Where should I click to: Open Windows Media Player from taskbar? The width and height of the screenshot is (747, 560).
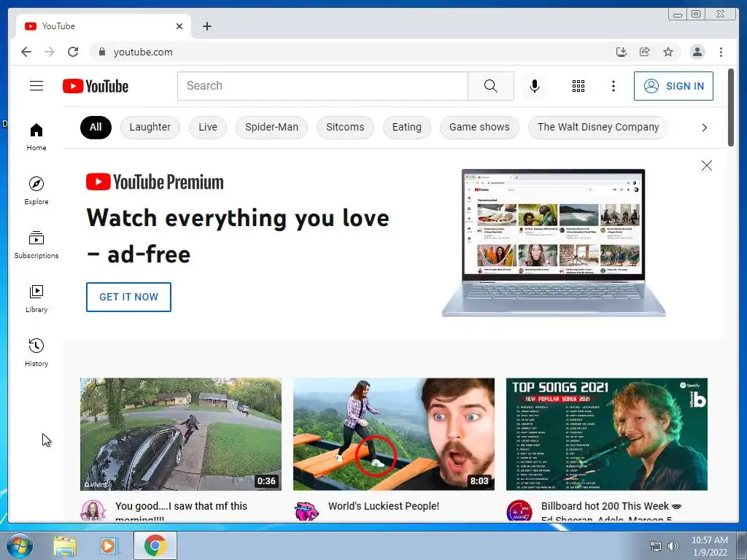point(109,545)
